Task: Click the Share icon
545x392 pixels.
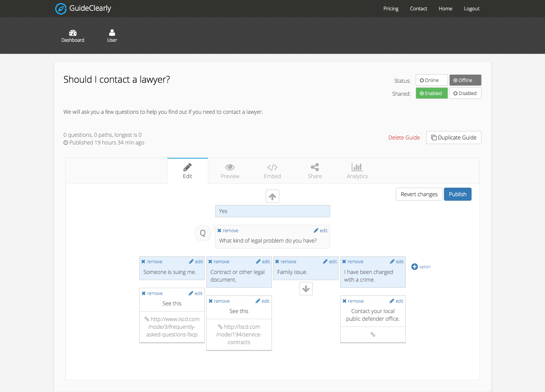Action: pos(314,167)
